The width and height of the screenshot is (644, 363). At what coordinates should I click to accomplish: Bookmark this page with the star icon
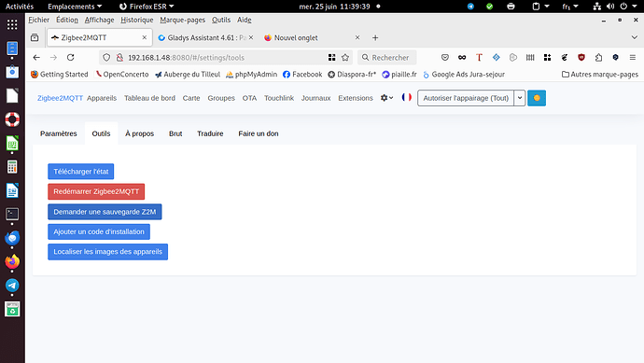click(x=345, y=58)
